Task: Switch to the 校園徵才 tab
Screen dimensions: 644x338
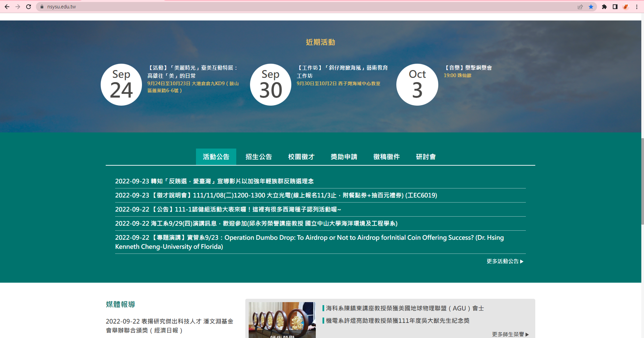Action: click(301, 157)
